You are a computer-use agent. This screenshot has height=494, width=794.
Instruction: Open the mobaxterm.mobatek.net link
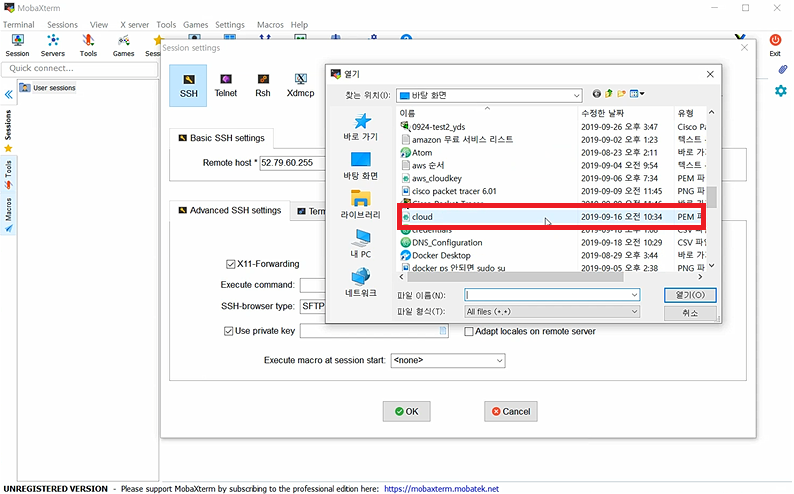tap(441, 488)
